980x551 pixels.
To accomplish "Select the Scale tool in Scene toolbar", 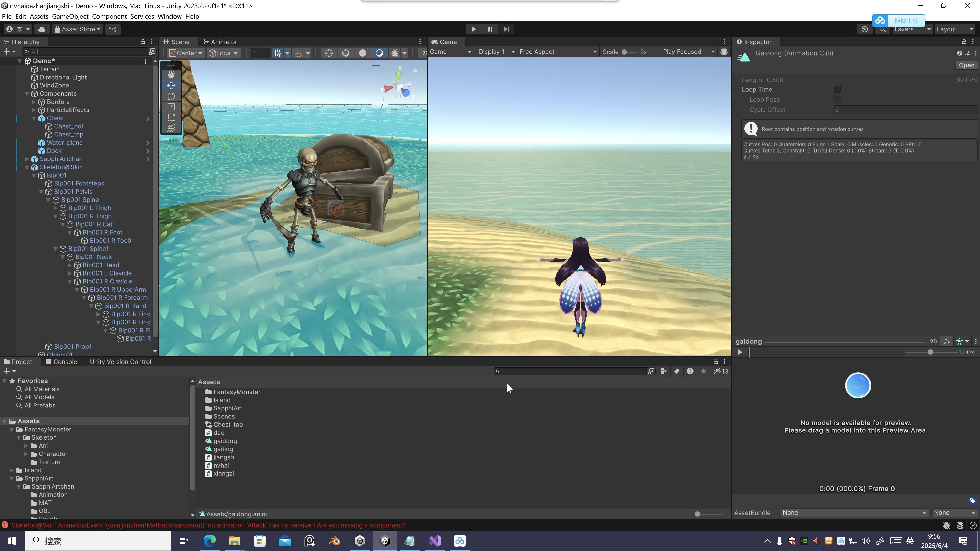I will [171, 107].
